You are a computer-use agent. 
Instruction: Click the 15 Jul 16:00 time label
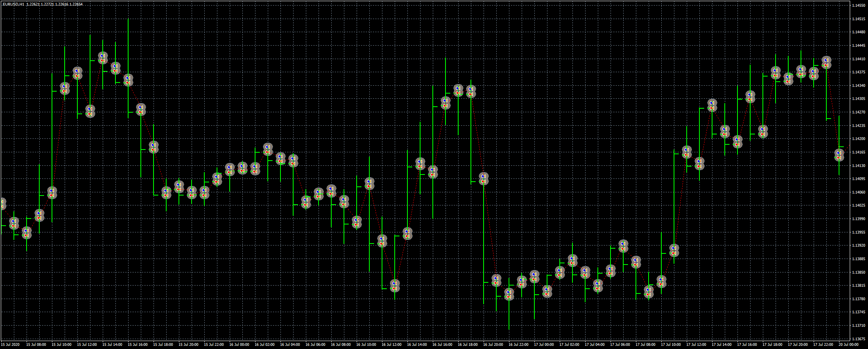pos(138,345)
